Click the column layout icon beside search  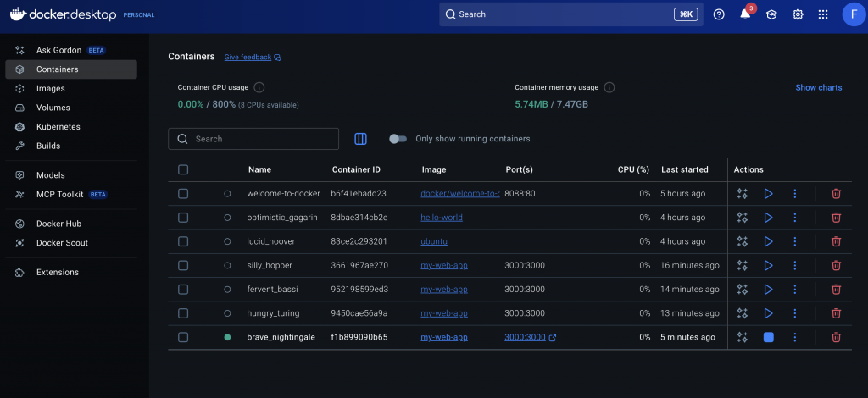click(360, 139)
